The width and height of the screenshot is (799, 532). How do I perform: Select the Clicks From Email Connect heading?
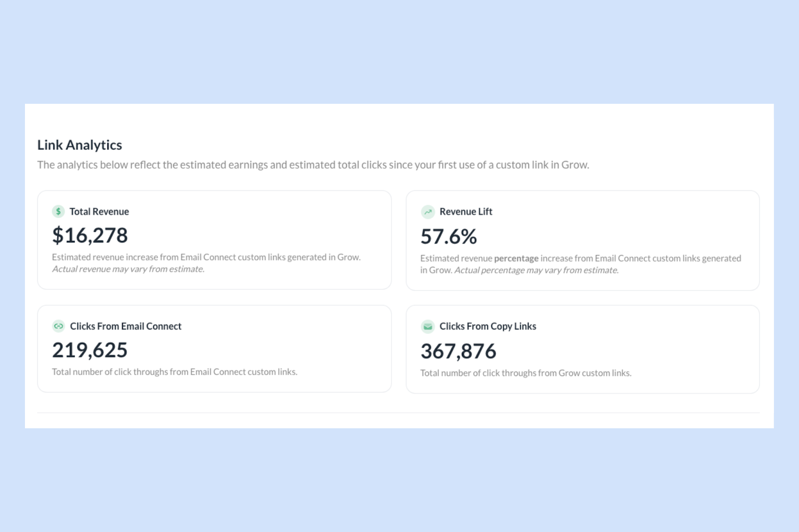(x=125, y=326)
